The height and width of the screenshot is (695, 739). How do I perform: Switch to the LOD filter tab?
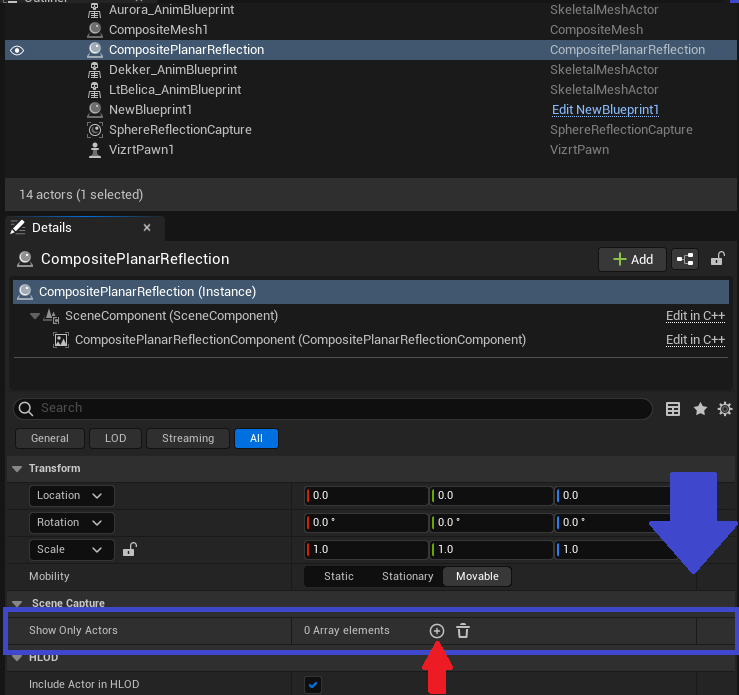click(115, 438)
